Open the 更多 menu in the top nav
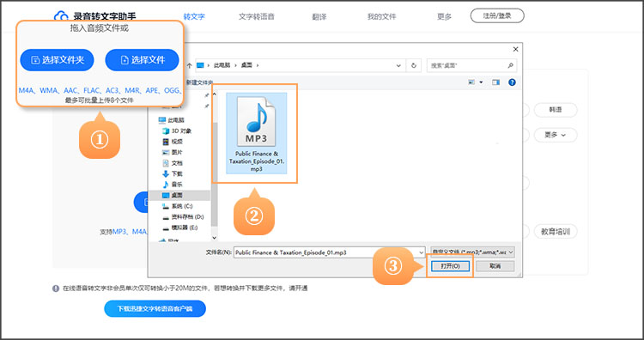 coord(445,17)
